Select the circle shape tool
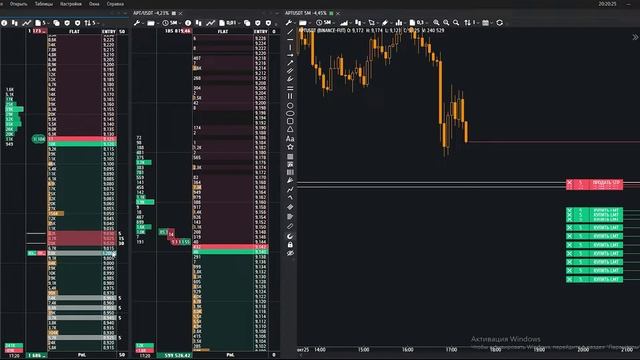The width and height of the screenshot is (640, 360). 290,105
